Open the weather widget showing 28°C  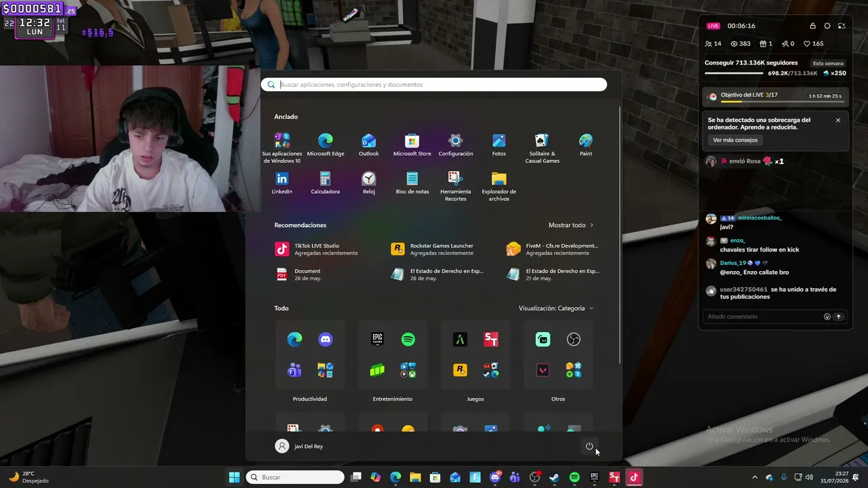[x=28, y=477]
